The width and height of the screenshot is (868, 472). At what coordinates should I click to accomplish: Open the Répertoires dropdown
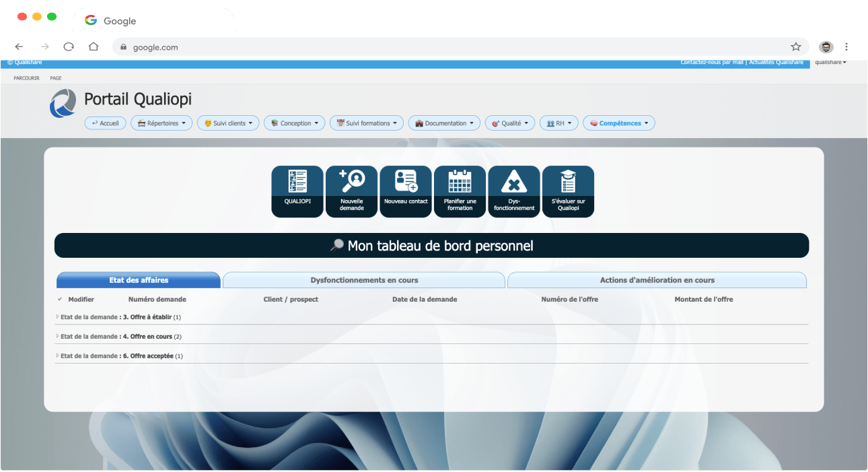(161, 123)
